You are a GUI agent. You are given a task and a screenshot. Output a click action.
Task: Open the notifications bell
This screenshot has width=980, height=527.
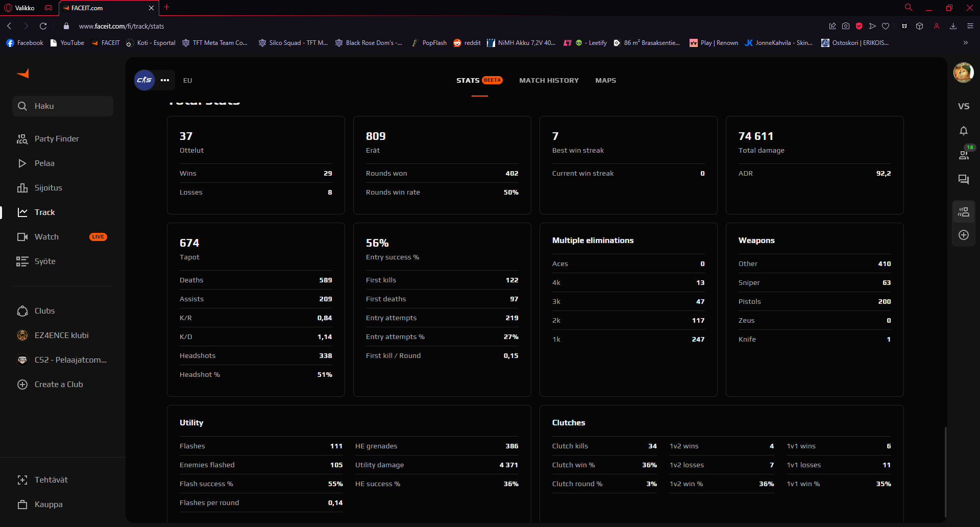[963, 131]
